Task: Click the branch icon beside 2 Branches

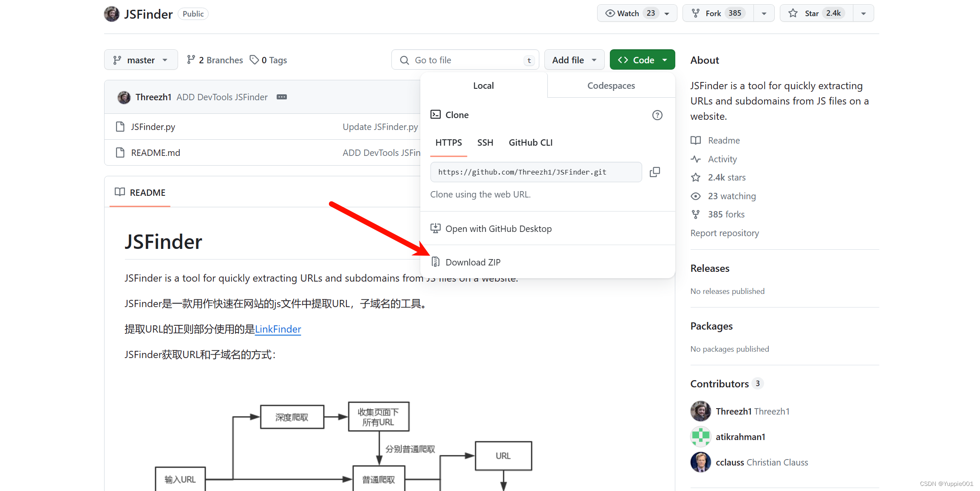Action: pyautogui.click(x=190, y=60)
